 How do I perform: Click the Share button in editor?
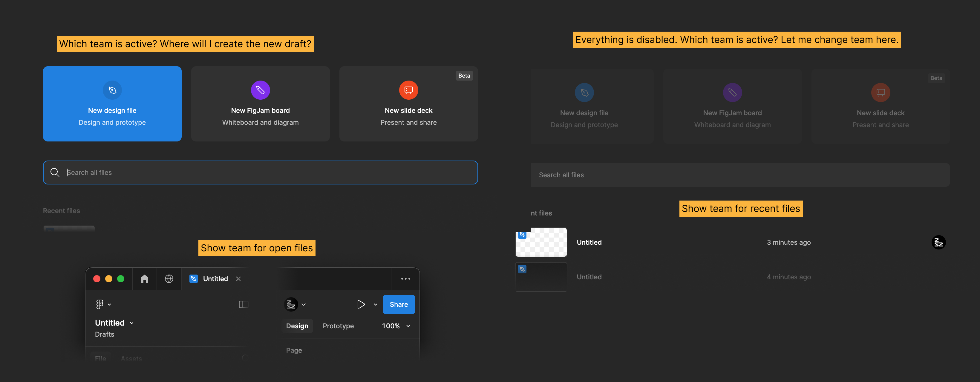[399, 304]
